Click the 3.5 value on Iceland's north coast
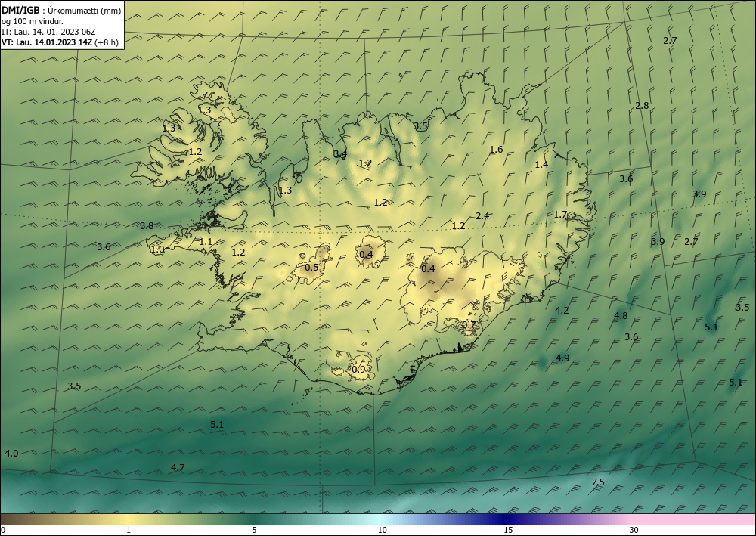The image size is (756, 536). click(x=421, y=125)
